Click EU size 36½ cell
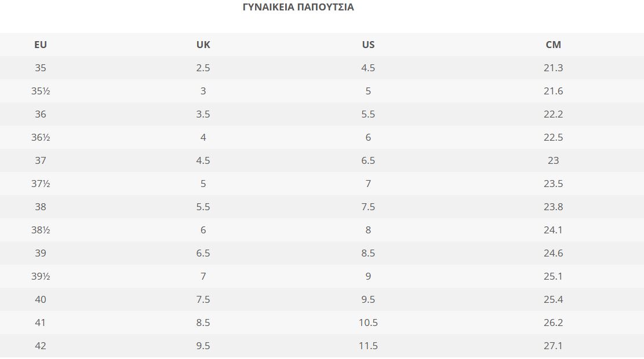644x359 pixels. point(41,137)
